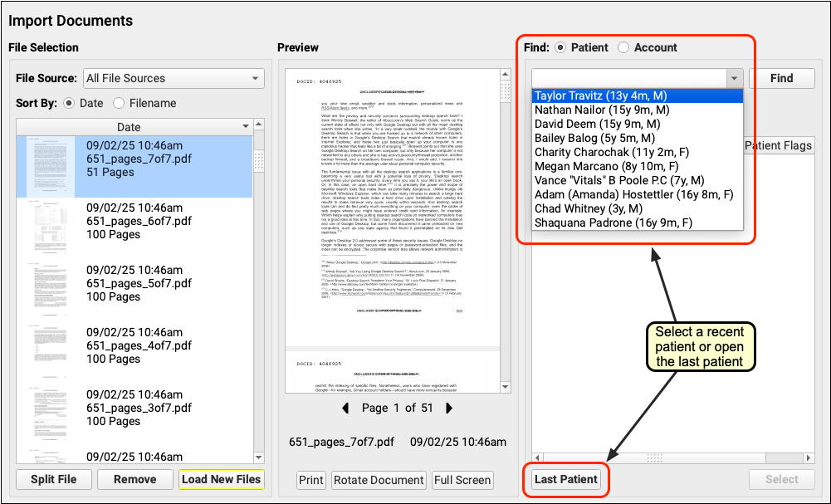Choose Adam (Amanda) Hostettler from list
The image size is (831, 504).
637,194
